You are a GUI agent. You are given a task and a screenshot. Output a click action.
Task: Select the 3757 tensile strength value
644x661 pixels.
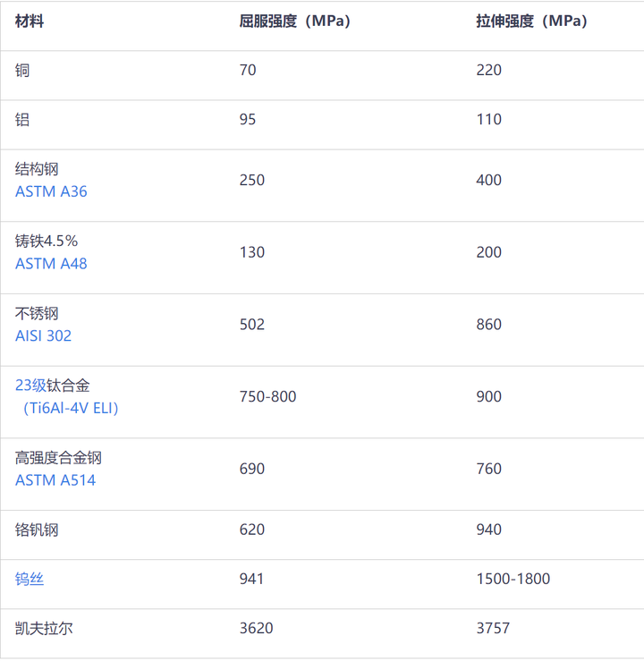click(493, 629)
